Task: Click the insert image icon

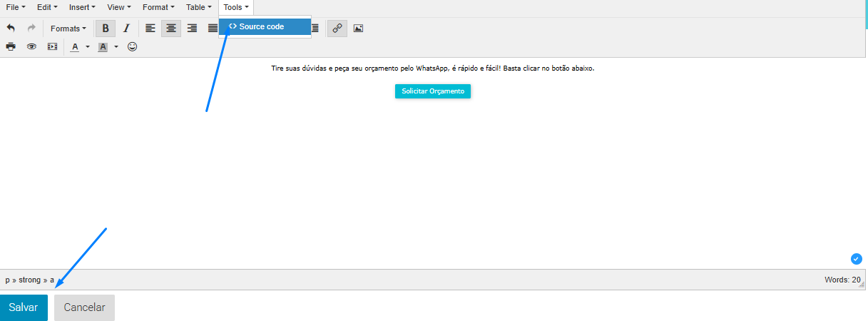Action: (x=358, y=29)
